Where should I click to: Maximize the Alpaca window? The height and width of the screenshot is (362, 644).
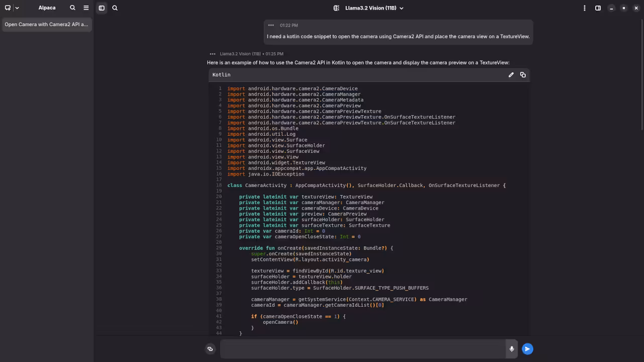(624, 8)
